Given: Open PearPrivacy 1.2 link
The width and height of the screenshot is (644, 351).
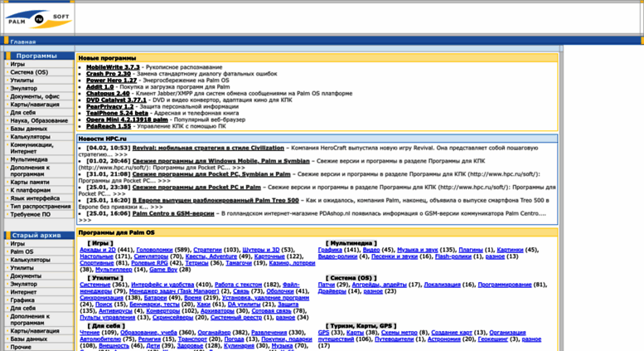Looking at the screenshot, I should click(109, 106).
